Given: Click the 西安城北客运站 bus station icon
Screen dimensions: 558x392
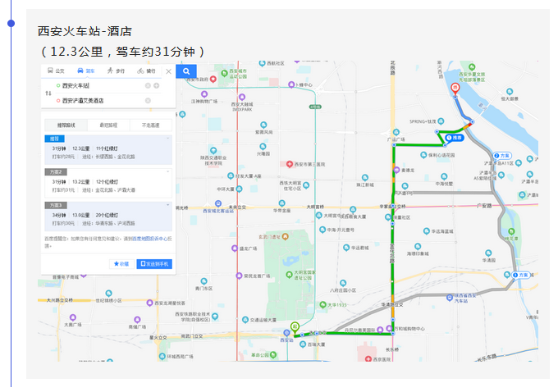Looking at the screenshot, I should [x=218, y=204].
